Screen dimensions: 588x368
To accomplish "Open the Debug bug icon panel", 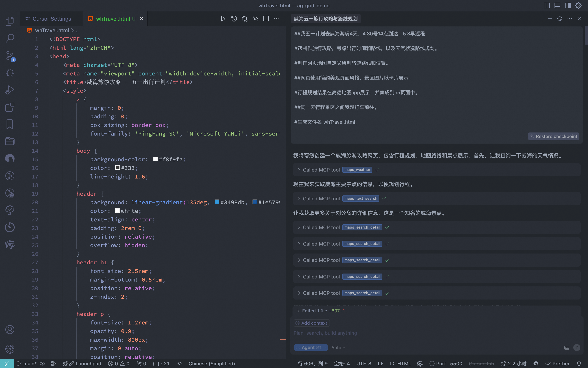I will tap(10, 73).
